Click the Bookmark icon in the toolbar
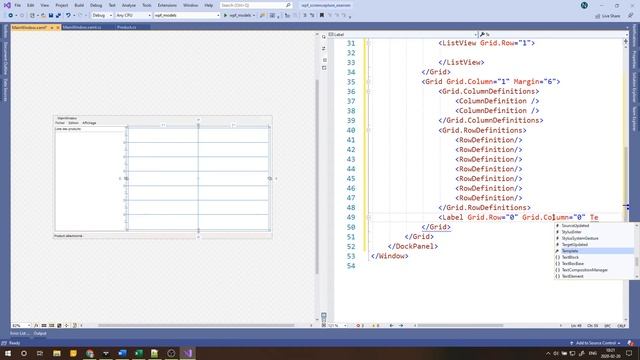Image resolution: width=640 pixels, height=360 pixels. [322, 15]
